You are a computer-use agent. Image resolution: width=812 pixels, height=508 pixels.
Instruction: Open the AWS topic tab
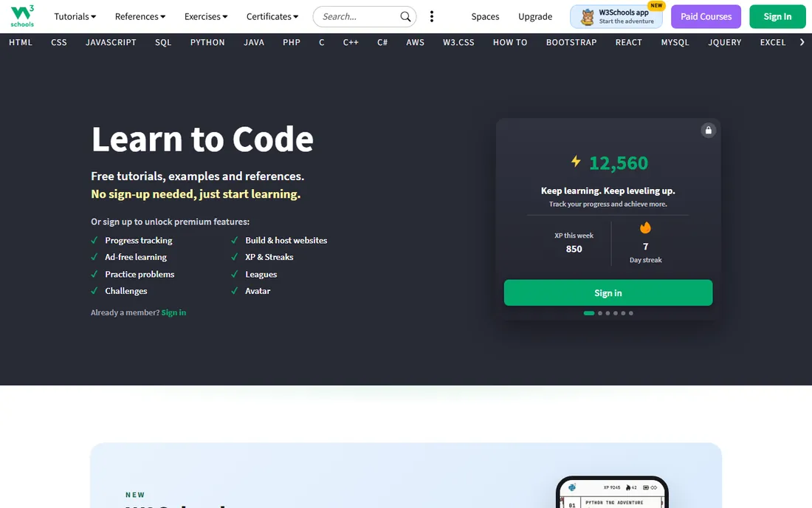416,43
